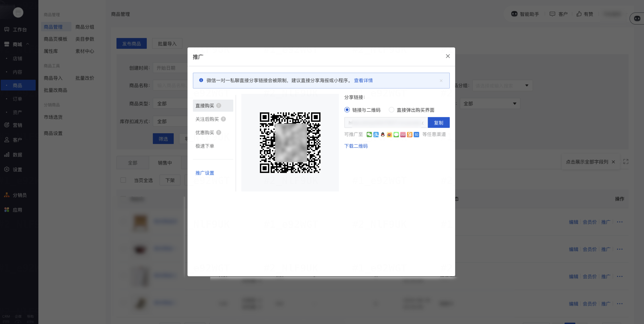Screen dimensions: 644x324
Task: Click the 筛选 button
Action: point(163,139)
